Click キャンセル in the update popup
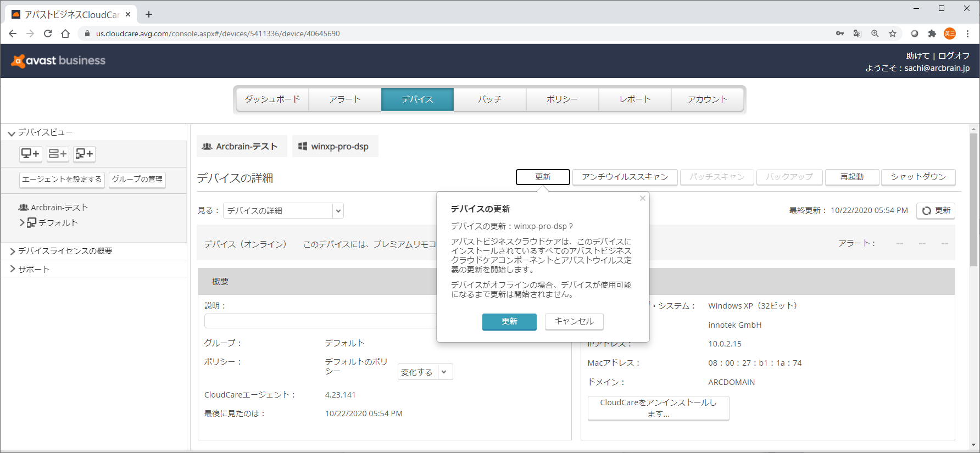 point(574,322)
